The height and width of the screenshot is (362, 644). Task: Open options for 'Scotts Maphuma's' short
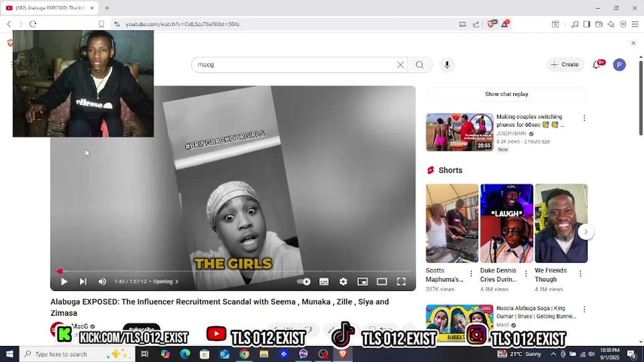[471, 274]
